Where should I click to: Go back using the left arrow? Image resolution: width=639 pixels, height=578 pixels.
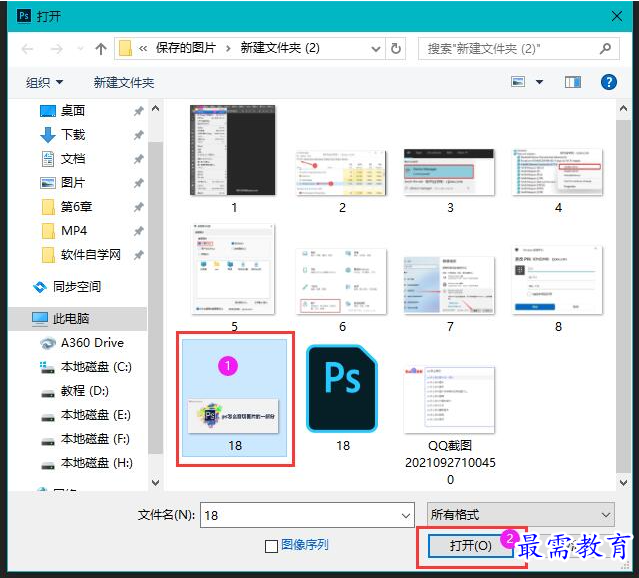pyautogui.click(x=27, y=49)
